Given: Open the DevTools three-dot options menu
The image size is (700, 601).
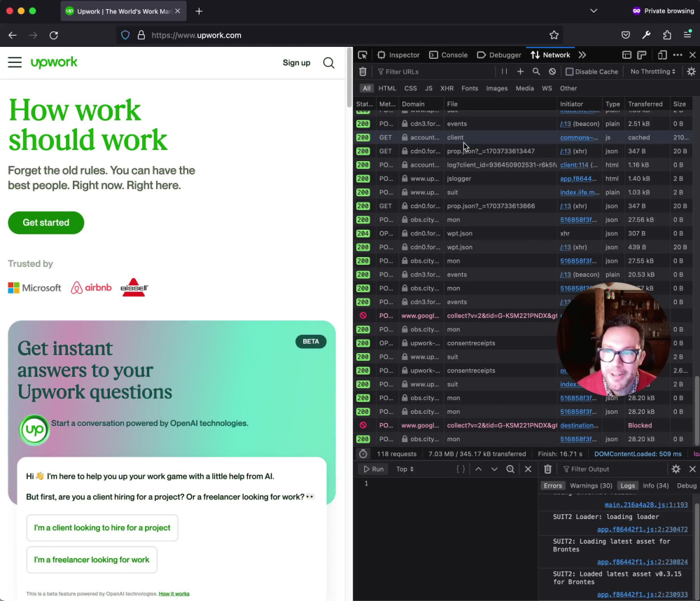Looking at the screenshot, I should (678, 55).
